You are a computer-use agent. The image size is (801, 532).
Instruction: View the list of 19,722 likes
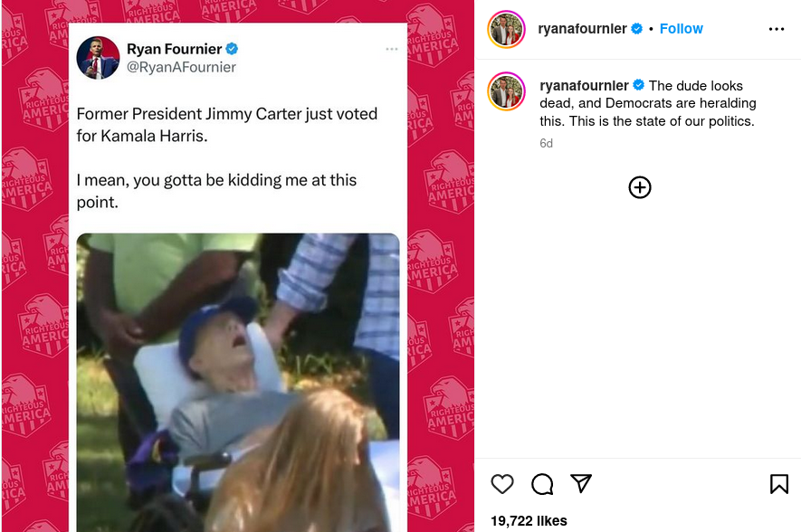529,520
